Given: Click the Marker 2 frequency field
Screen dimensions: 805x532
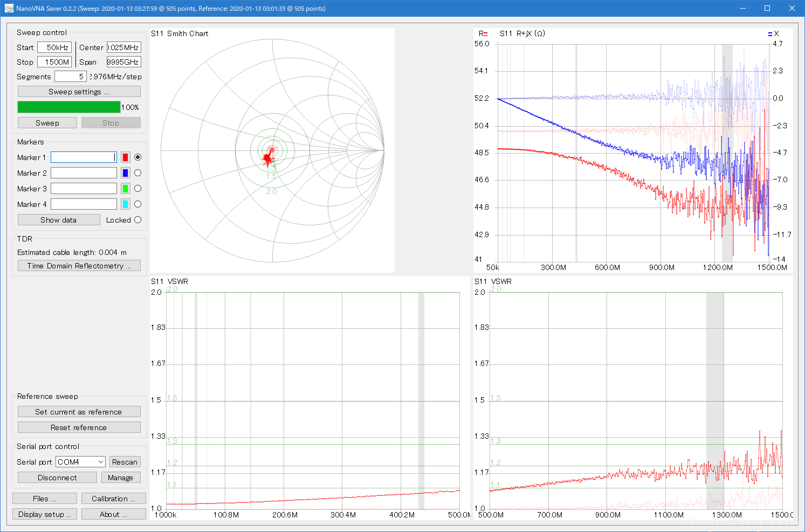Looking at the screenshot, I should pos(84,173).
